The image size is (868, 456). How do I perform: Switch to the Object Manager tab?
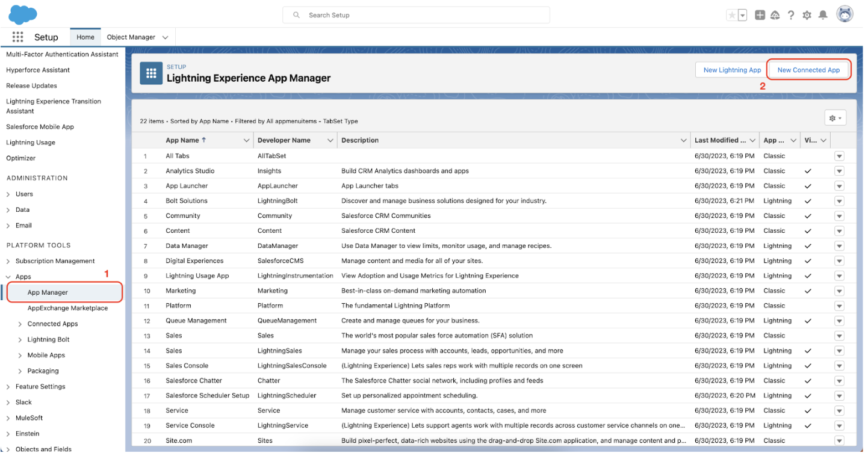point(131,37)
